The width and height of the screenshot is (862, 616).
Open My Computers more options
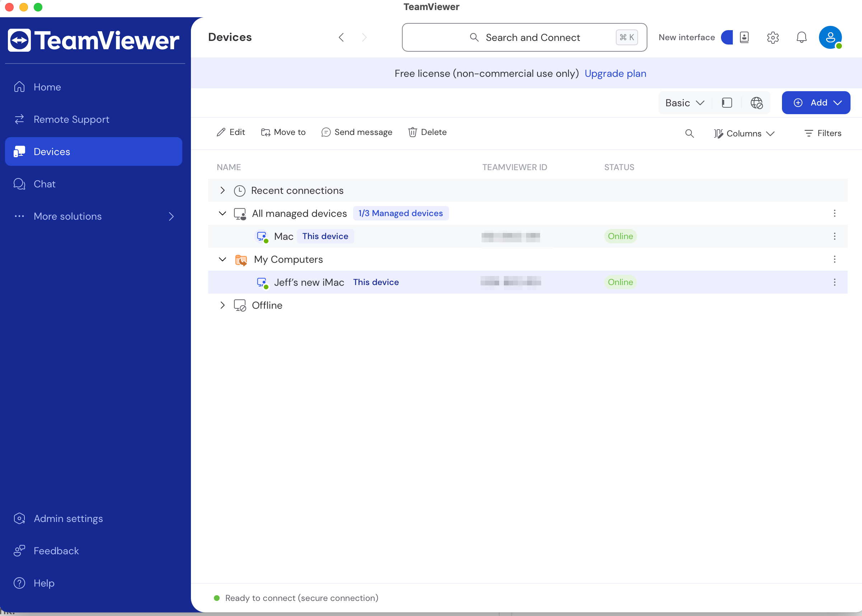[834, 260]
